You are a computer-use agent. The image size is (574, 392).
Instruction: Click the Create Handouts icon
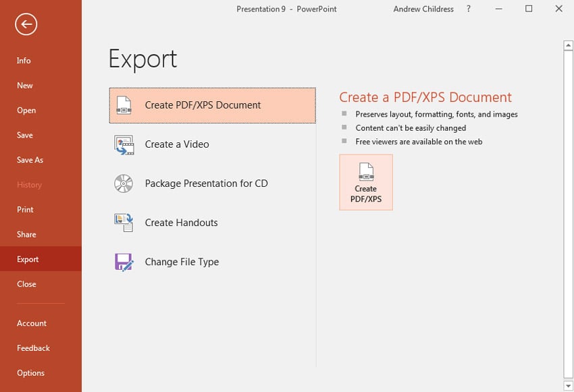click(124, 223)
